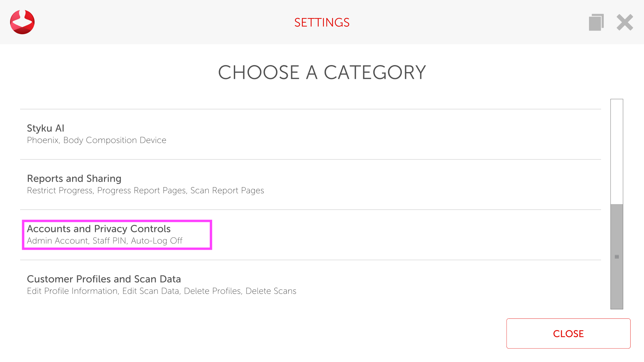Click the overlapping pages window icon
This screenshot has height=362, width=644.
point(596,22)
